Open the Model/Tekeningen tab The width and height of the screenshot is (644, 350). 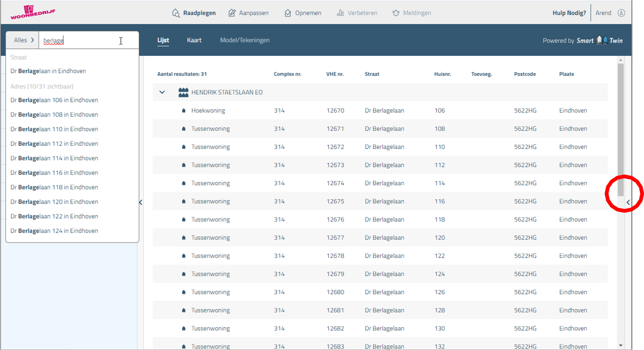click(x=244, y=40)
